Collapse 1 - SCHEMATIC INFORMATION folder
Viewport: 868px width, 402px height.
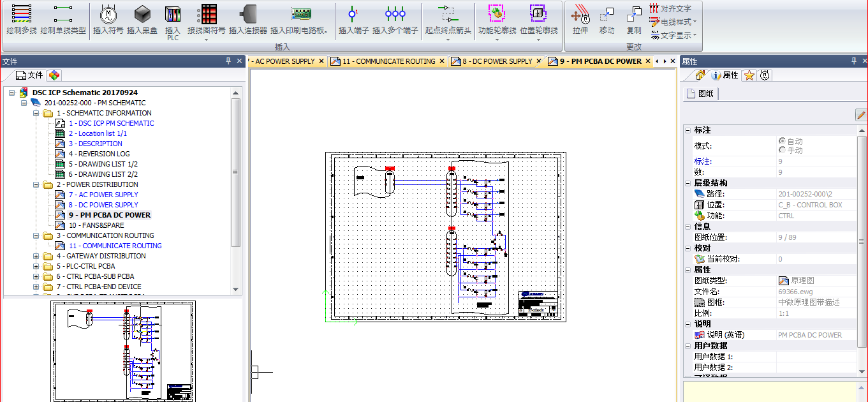(37, 113)
